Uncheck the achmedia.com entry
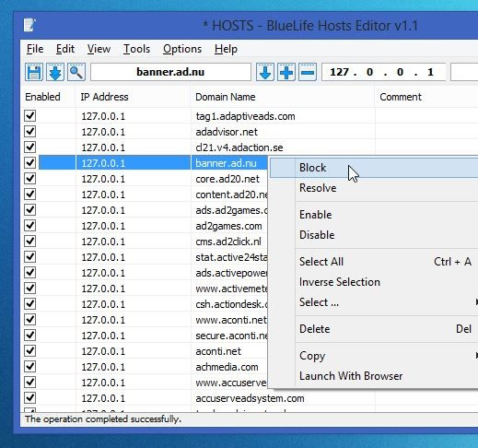Viewport: 478px width, 448px height. coord(30,367)
